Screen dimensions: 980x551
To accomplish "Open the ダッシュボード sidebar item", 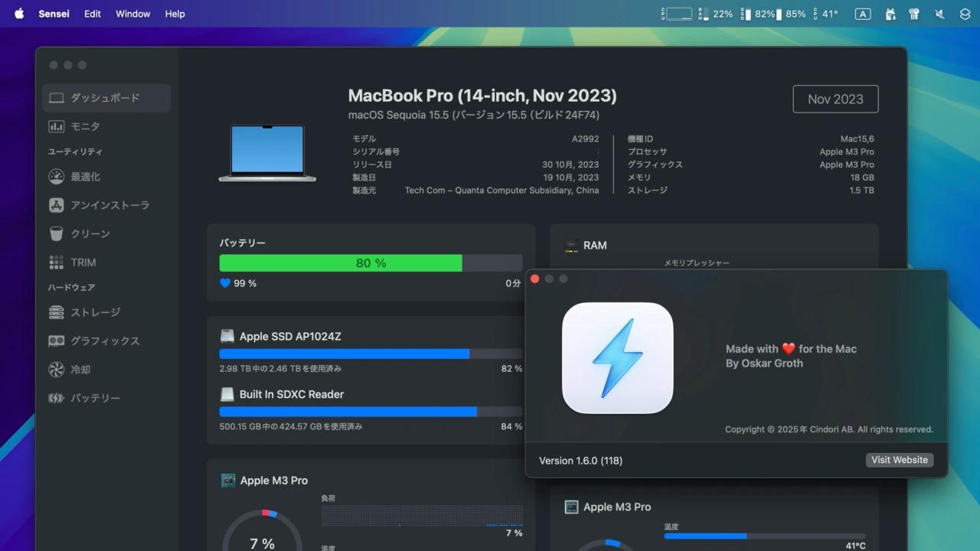I will point(105,98).
